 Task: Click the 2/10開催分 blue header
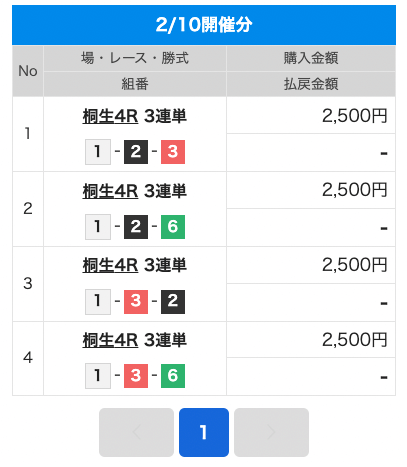coord(204,25)
